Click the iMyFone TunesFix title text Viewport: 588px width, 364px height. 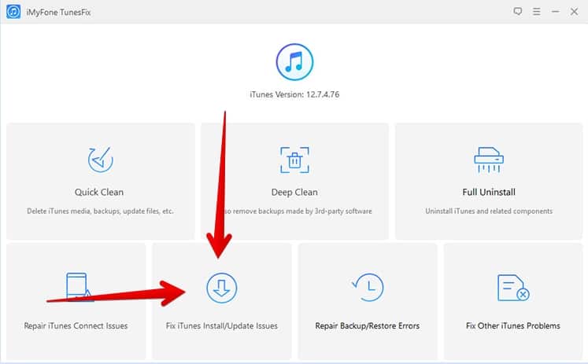(x=58, y=12)
